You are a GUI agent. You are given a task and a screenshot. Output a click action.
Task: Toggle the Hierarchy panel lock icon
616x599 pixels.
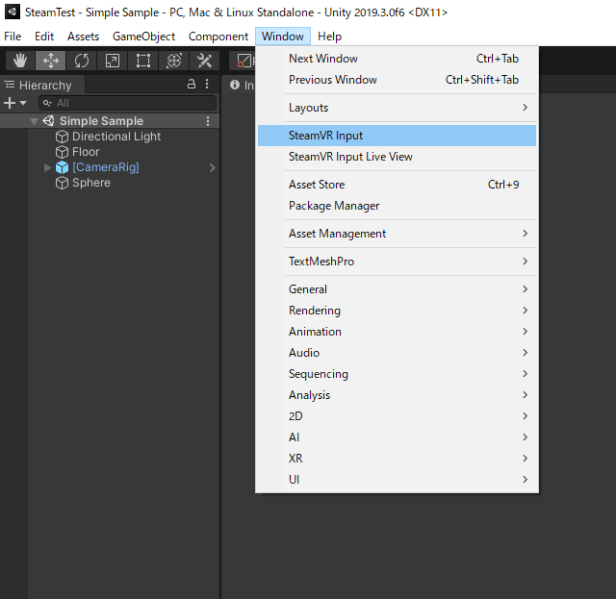pyautogui.click(x=191, y=84)
